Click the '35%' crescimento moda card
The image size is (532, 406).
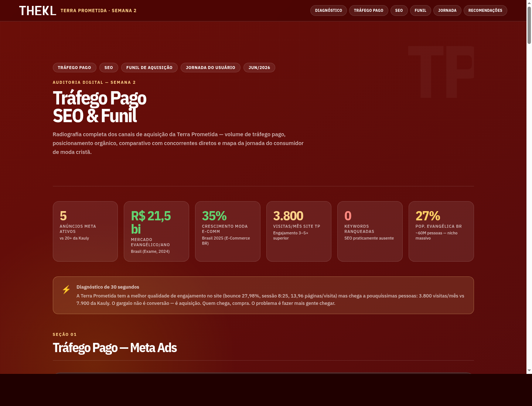tap(228, 231)
